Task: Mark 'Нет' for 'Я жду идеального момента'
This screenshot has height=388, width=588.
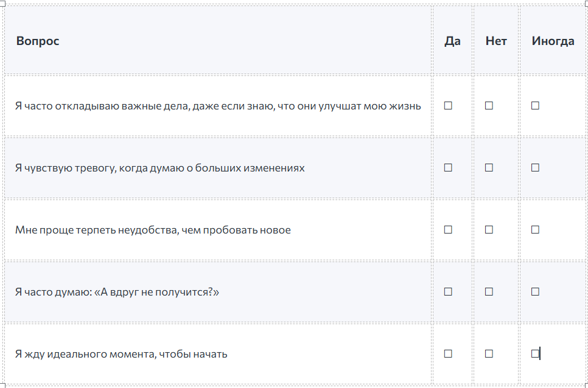Action: pyautogui.click(x=489, y=354)
